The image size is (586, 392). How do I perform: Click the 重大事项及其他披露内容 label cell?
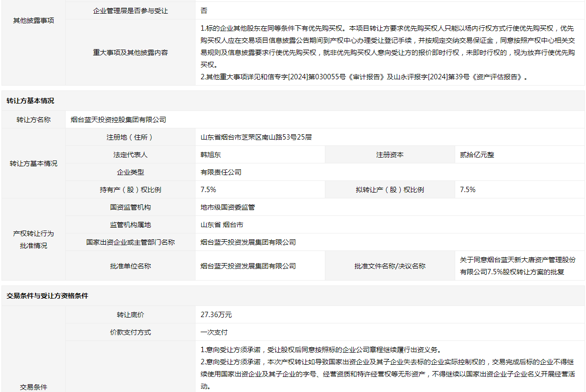click(130, 53)
